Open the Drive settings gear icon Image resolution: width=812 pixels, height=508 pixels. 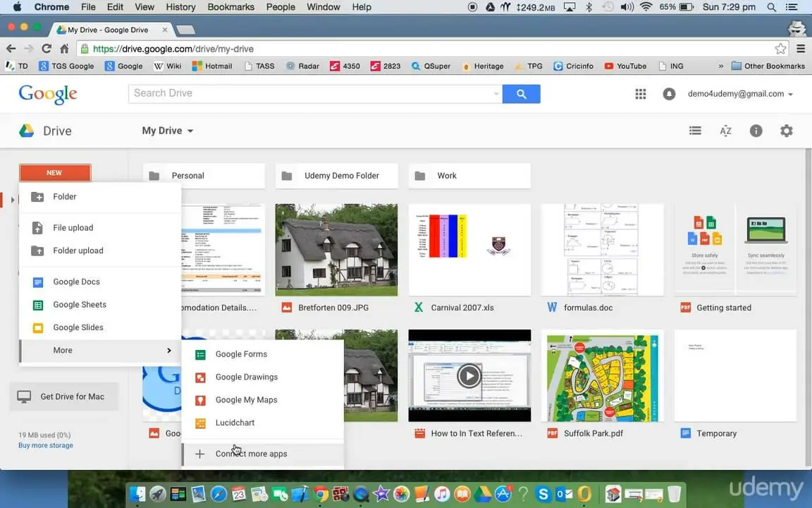click(x=786, y=131)
